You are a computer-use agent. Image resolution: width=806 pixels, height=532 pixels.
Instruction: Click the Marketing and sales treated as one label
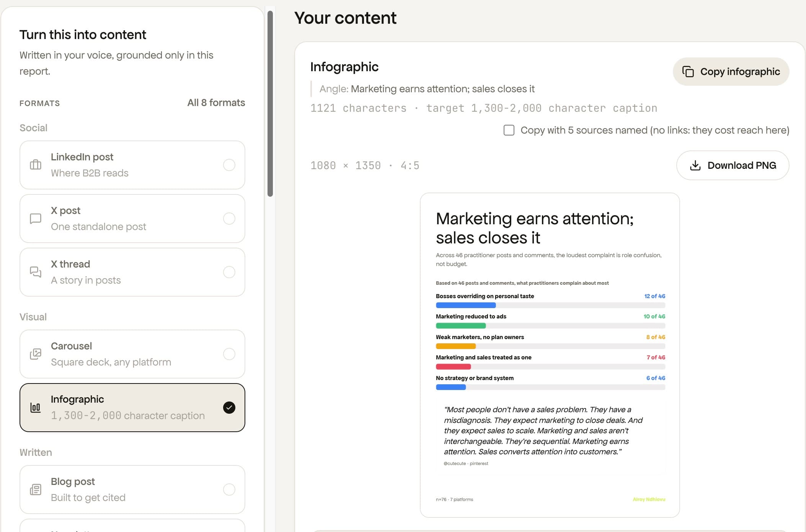pos(484,357)
